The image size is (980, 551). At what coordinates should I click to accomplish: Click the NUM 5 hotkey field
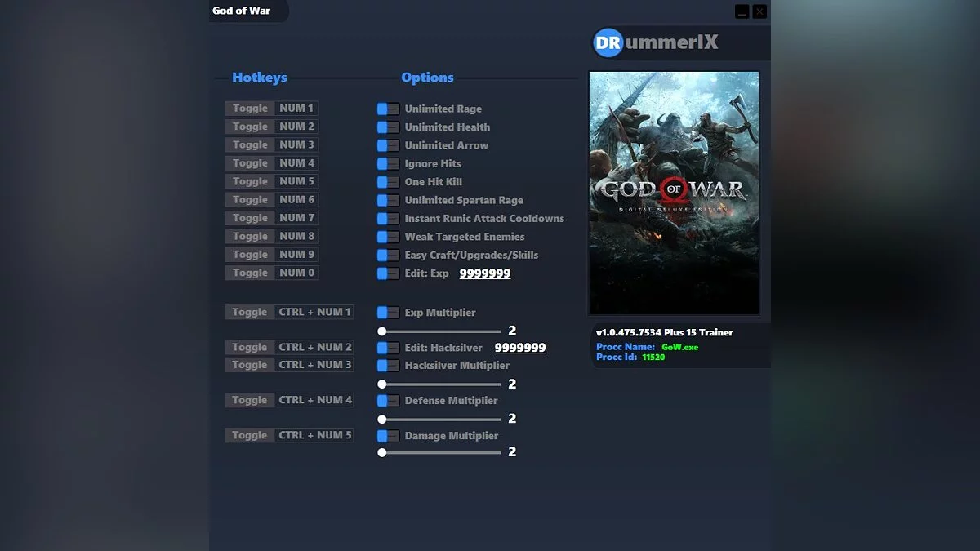pyautogui.click(x=296, y=181)
